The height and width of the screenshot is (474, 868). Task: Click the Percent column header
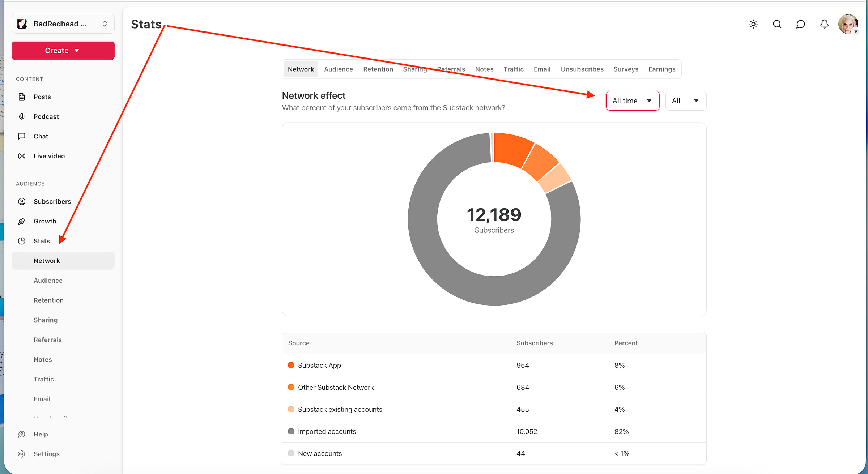coord(626,343)
